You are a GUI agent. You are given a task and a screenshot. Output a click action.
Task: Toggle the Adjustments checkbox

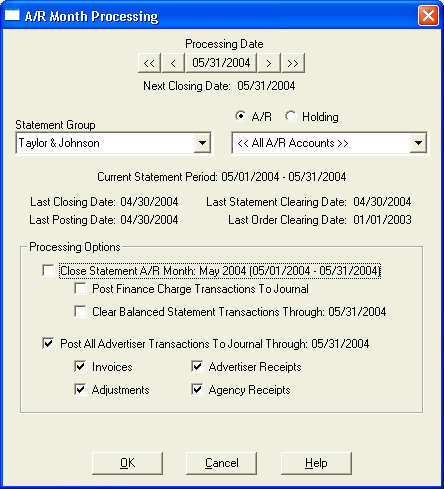80,389
